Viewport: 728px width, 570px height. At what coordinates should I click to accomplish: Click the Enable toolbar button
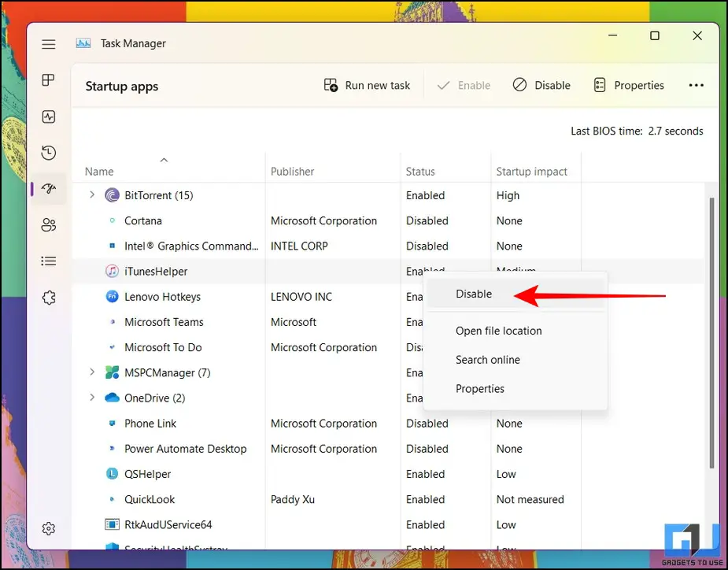[464, 86]
